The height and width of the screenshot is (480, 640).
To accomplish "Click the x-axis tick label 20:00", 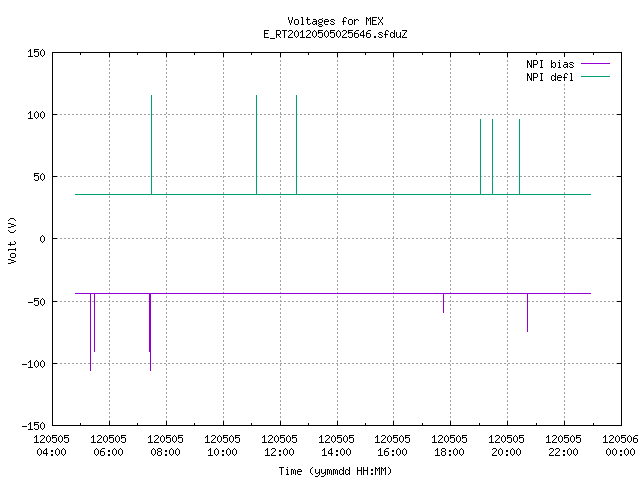I will point(507,452).
